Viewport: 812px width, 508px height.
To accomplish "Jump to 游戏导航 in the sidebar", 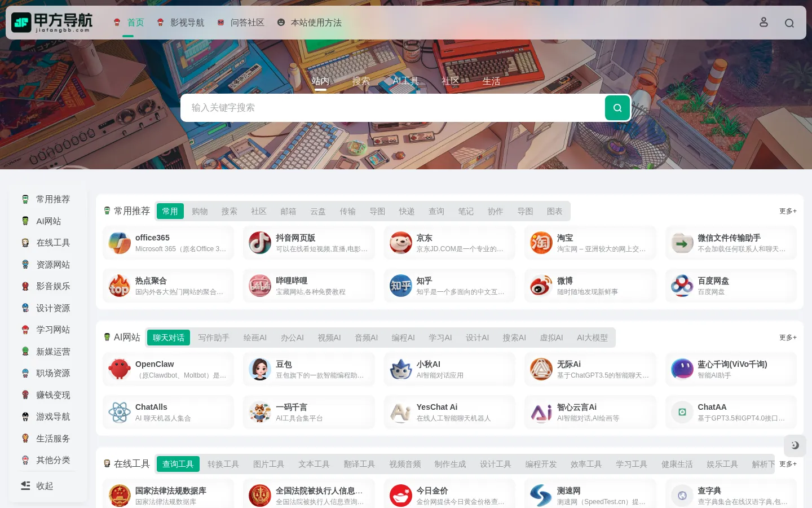I will 46,417.
